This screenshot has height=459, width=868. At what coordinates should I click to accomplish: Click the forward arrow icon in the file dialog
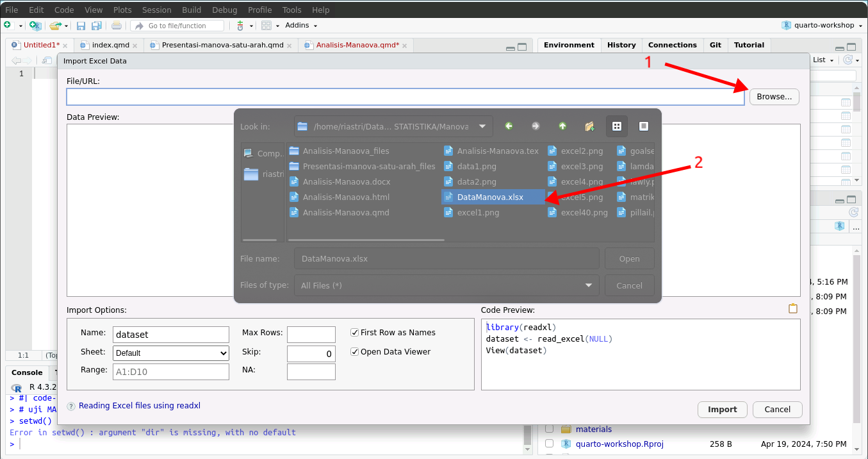(x=536, y=126)
